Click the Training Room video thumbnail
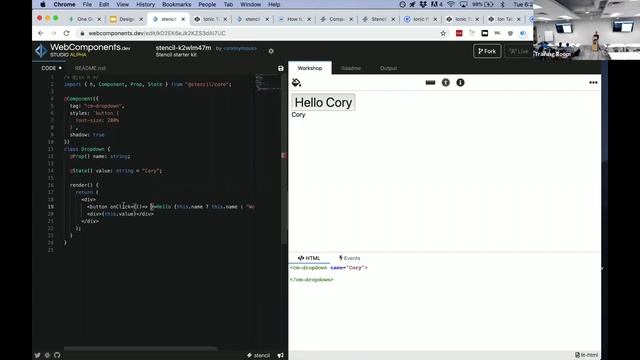 coord(587,30)
